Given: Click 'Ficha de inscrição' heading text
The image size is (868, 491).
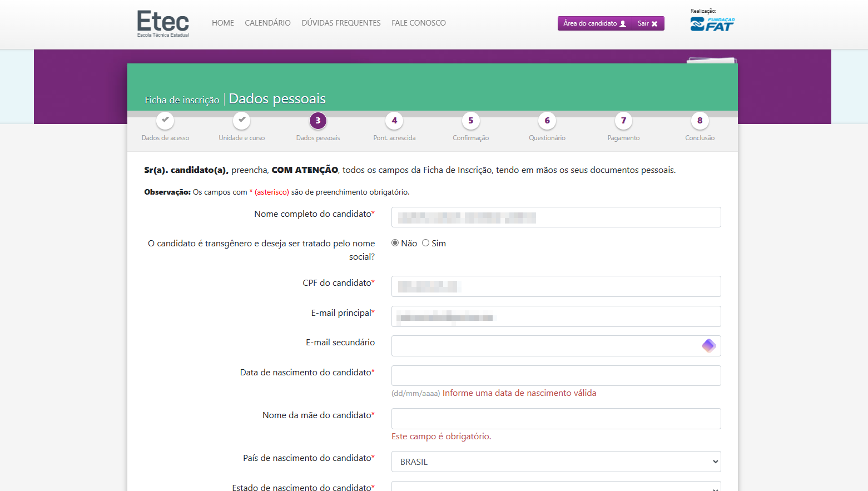Looking at the screenshot, I should point(182,100).
